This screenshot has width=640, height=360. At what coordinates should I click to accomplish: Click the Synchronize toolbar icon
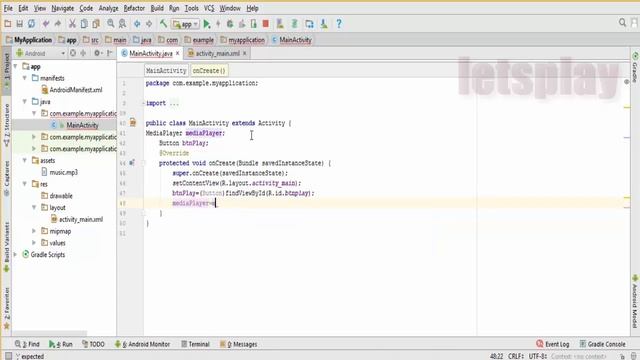pos(31,24)
